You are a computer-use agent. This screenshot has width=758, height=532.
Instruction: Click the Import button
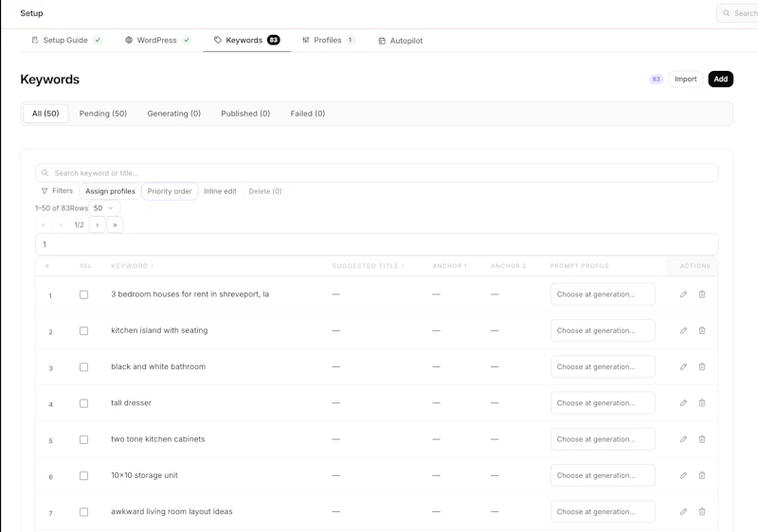coord(685,80)
